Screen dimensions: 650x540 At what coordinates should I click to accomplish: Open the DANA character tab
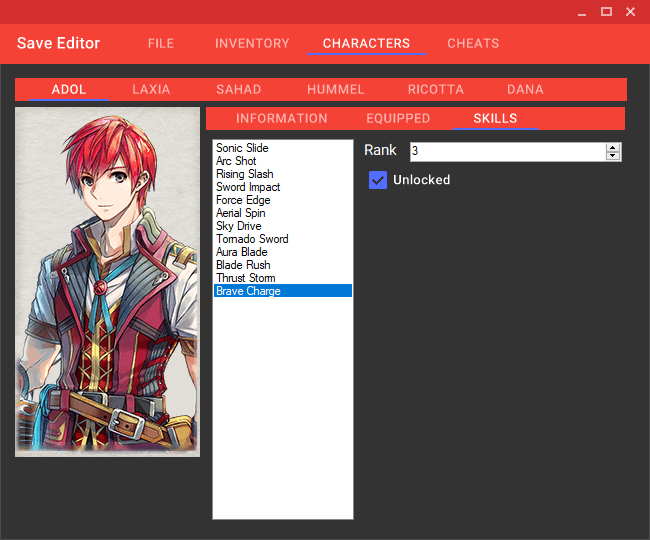coord(525,90)
